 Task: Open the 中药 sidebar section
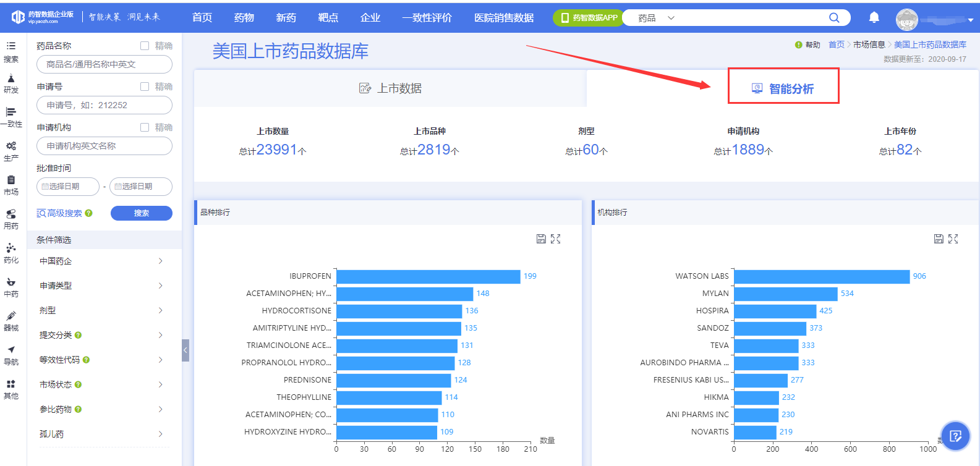pos(11,287)
